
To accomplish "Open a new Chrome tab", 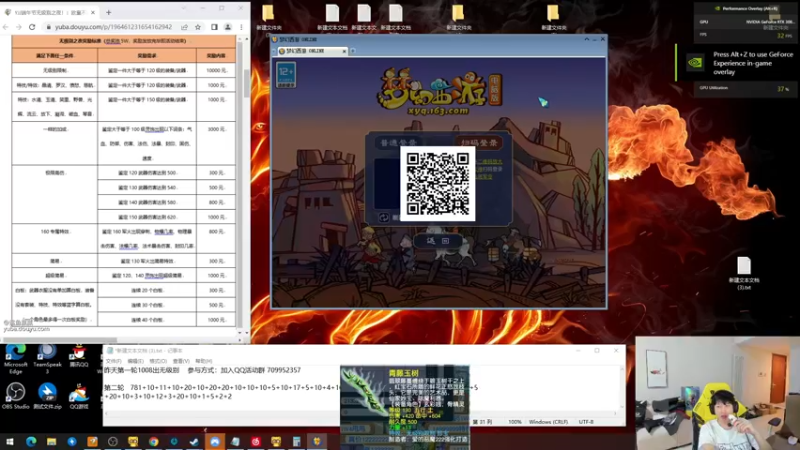I will pyautogui.click(x=108, y=12).
